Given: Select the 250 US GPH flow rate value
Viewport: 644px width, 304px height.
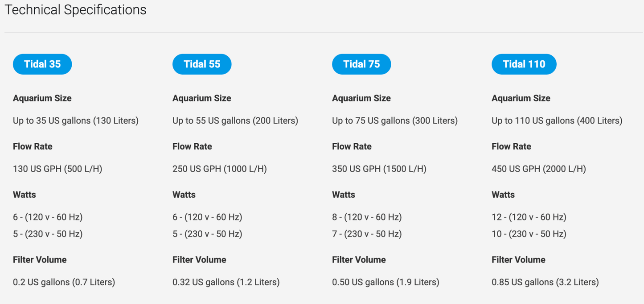Looking at the screenshot, I should pos(220,169).
